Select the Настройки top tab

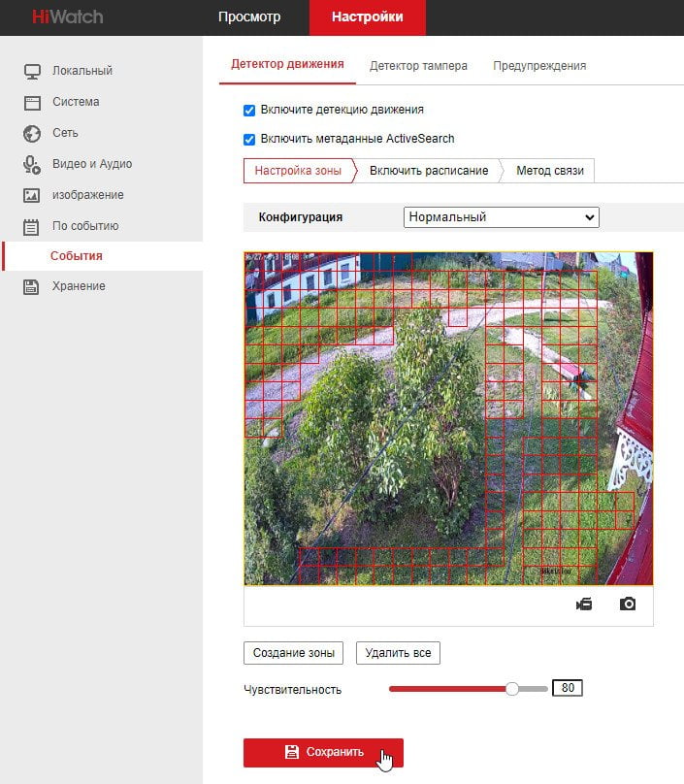pos(368,17)
